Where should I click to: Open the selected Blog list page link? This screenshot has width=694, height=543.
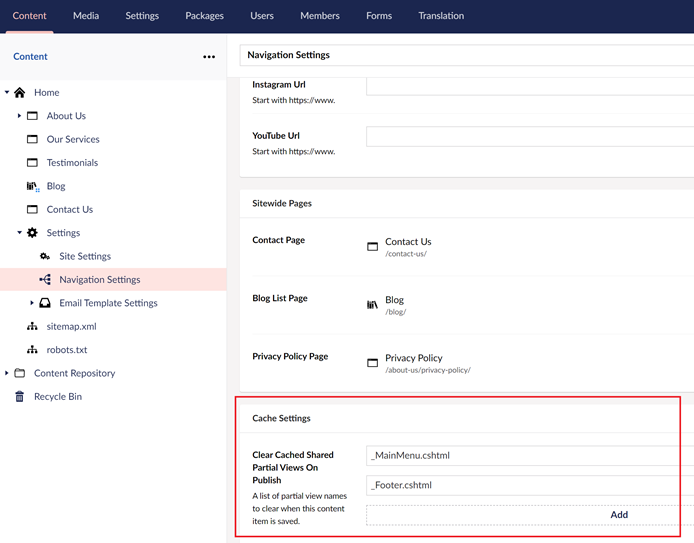click(394, 300)
